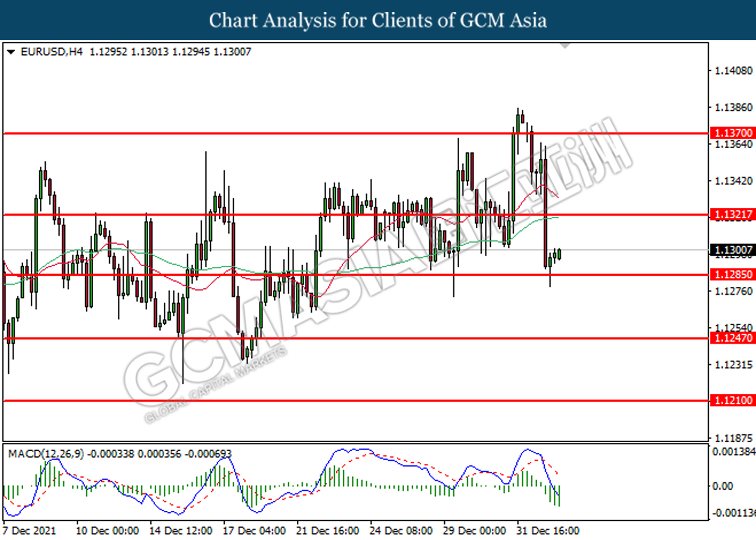This screenshot has width=756, height=540.
Task: Select the 1.12850 support price label
Action: (733, 275)
